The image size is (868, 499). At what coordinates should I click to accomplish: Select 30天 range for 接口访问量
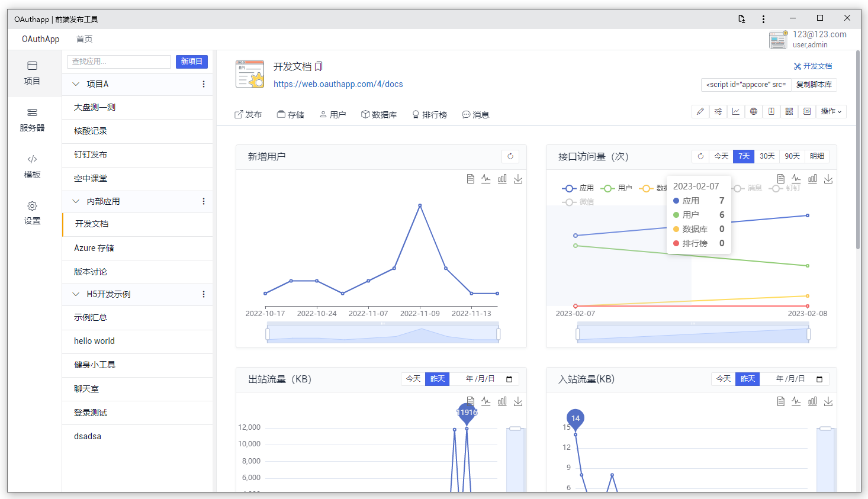point(767,156)
